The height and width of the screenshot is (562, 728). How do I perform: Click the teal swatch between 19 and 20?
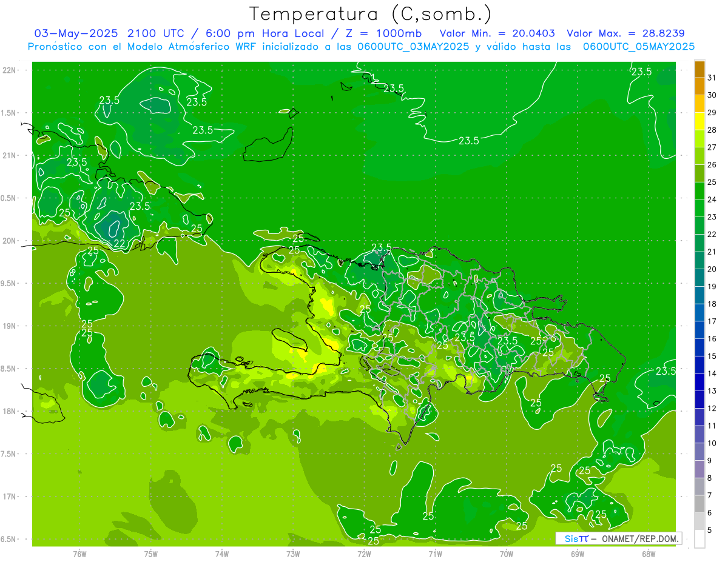(699, 278)
